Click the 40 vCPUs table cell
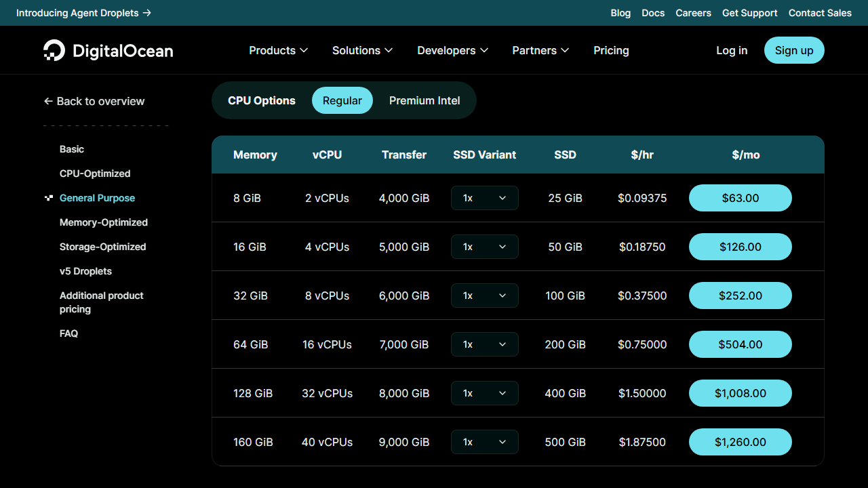The height and width of the screenshot is (488, 868). (x=328, y=442)
